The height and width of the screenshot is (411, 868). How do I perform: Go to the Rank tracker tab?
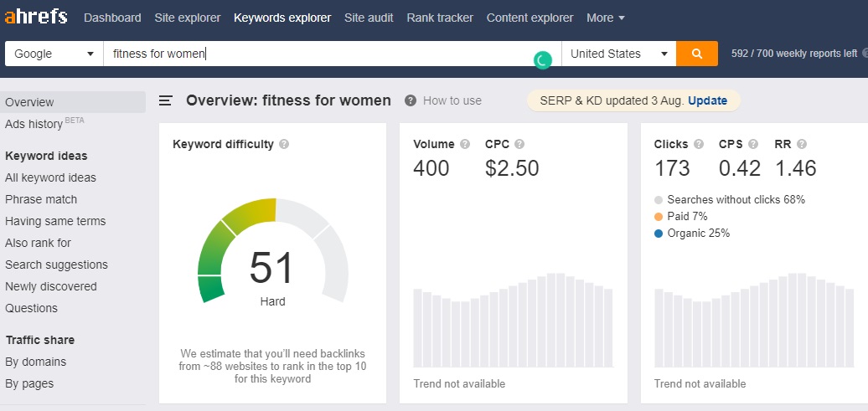(x=440, y=18)
